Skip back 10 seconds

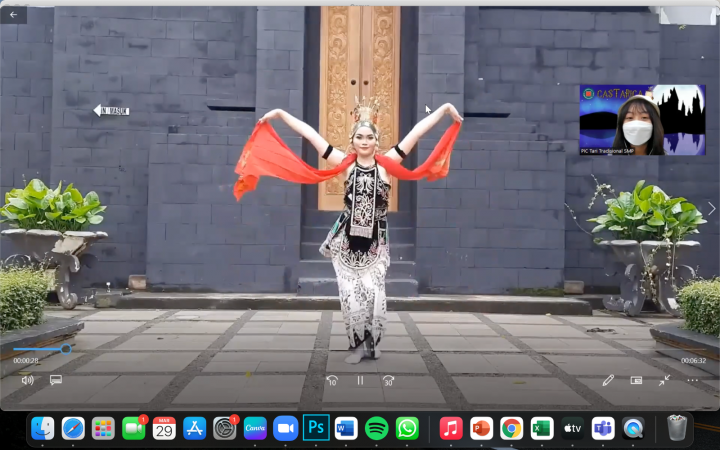pyautogui.click(x=332, y=380)
